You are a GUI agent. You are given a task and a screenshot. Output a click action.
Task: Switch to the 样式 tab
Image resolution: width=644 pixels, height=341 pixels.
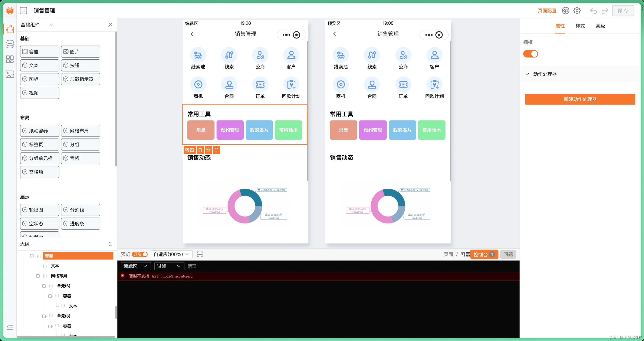click(x=580, y=26)
